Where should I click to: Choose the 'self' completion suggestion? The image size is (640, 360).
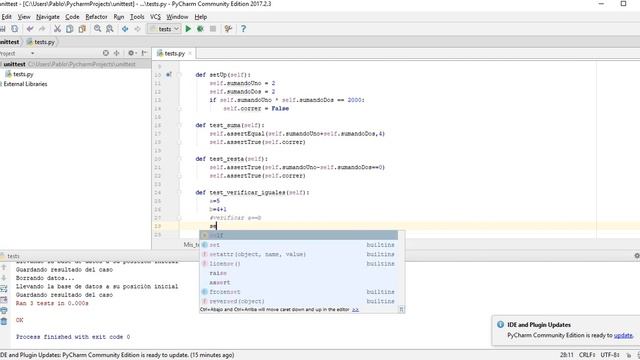click(298, 235)
